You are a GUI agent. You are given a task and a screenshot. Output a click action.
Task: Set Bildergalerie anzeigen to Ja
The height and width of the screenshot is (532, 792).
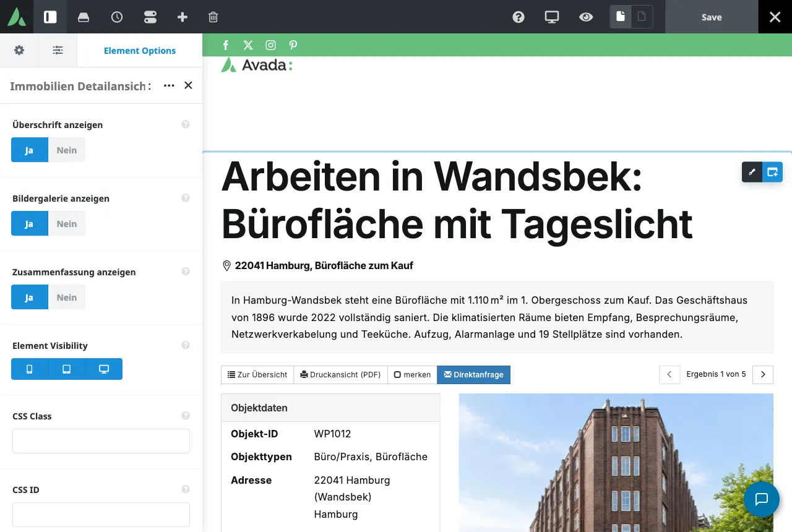29,223
